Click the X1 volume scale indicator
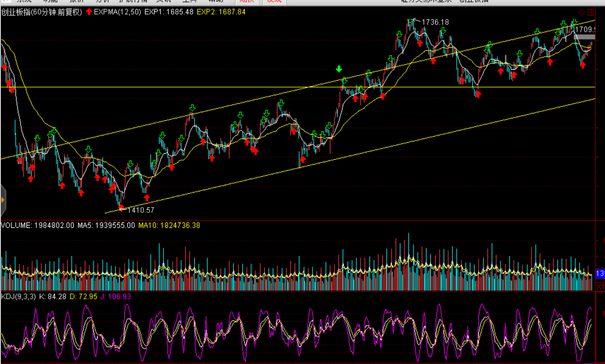605x364 pixels. (600, 286)
